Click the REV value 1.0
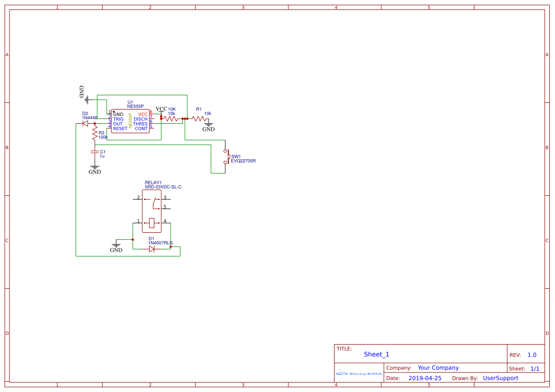The image size is (555, 392). 532,355
